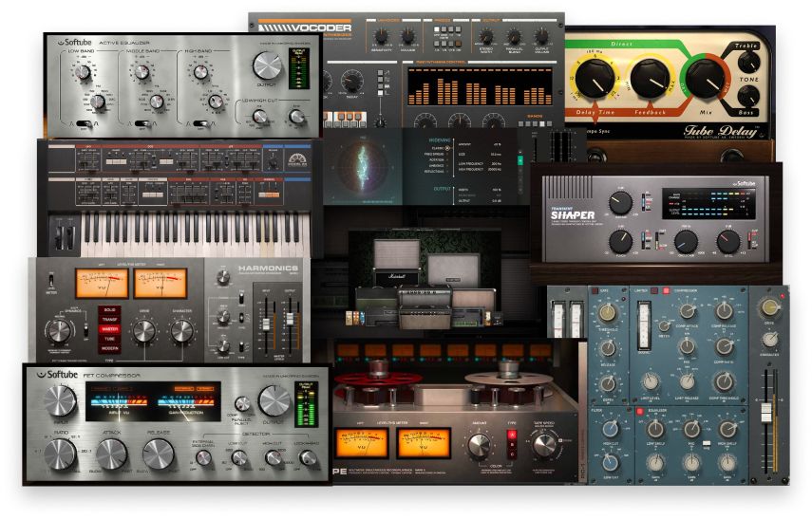The image size is (812, 519).
Task: Click the FET Compressor Attack knob
Action: [111, 454]
